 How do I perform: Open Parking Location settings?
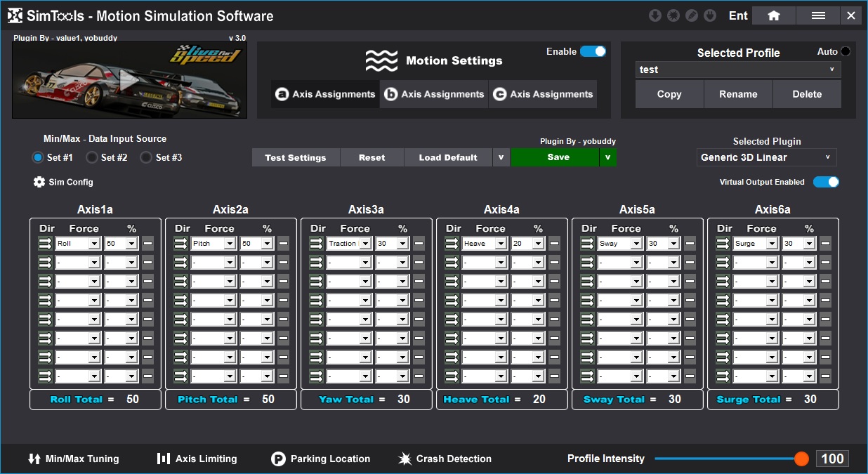click(320, 459)
